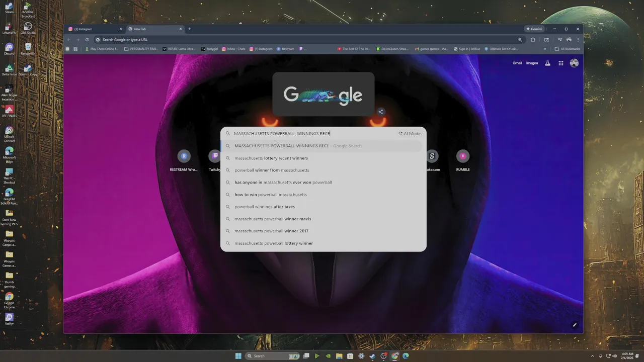Click the Gemini button in Chrome
Image resolution: width=644 pixels, height=362 pixels.
tap(534, 29)
